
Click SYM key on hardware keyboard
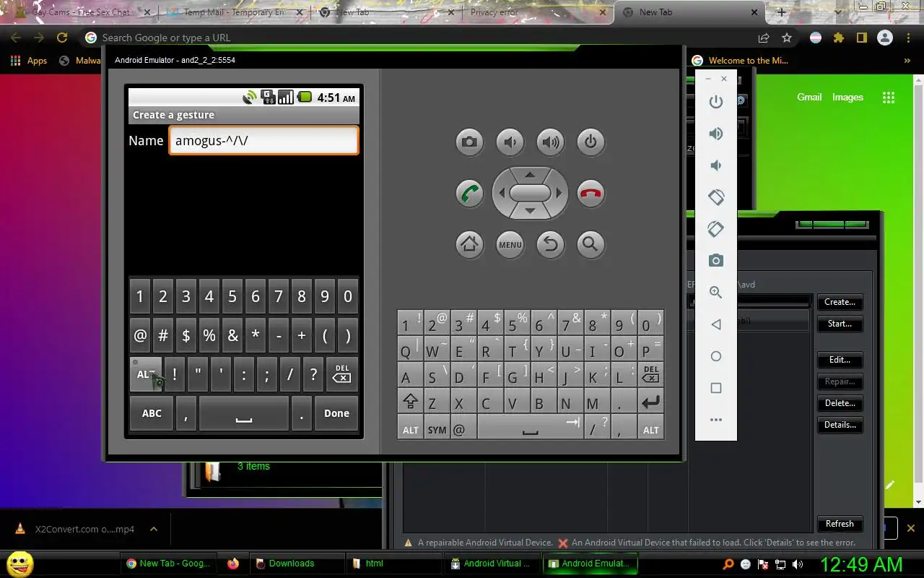pos(437,428)
